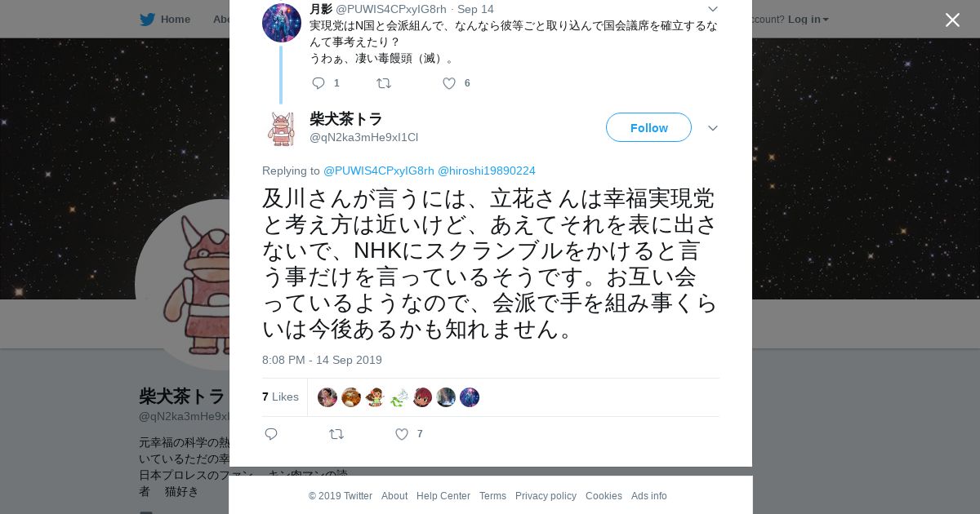The width and height of the screenshot is (980, 514).
Task: Like 月影's tweet with 6 likes
Action: pyautogui.click(x=449, y=83)
